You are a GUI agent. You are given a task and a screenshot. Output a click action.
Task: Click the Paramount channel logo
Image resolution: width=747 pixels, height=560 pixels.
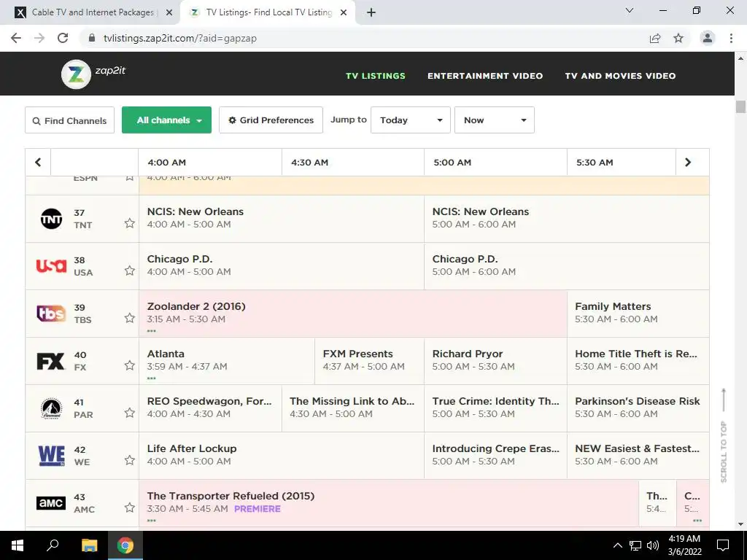[52, 408]
